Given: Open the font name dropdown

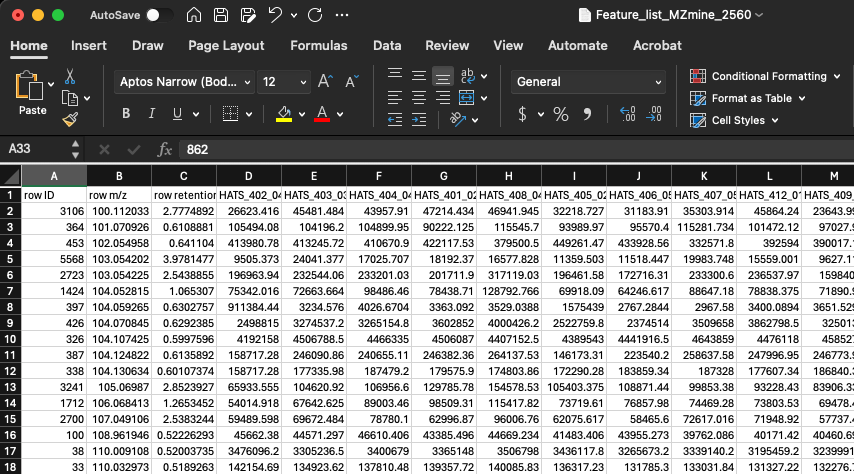Looking at the screenshot, I should (247, 82).
